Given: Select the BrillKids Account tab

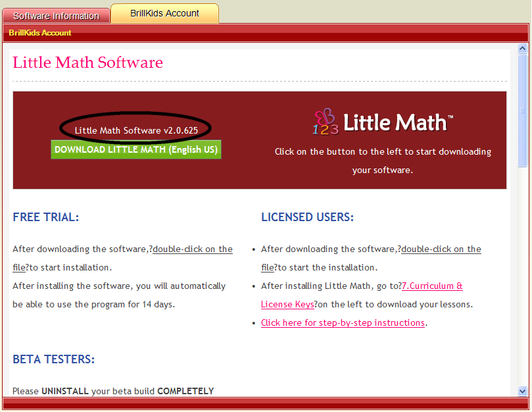Looking at the screenshot, I should (164, 13).
